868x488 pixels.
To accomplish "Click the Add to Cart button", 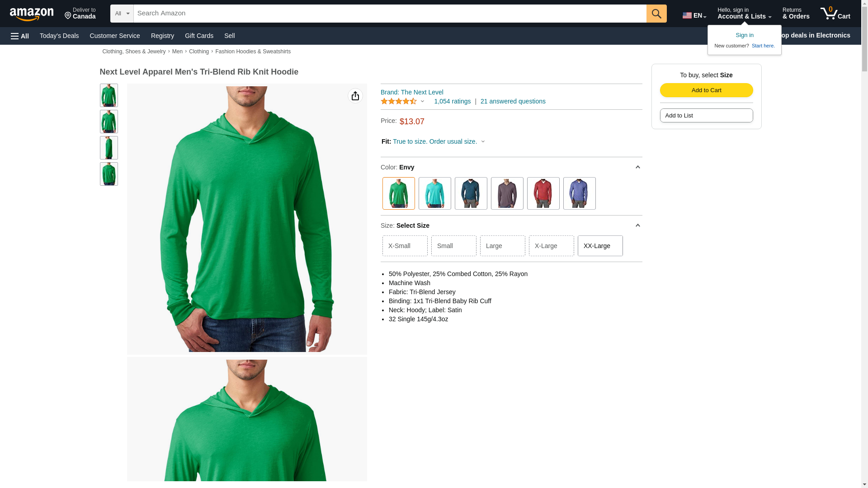I will (706, 90).
